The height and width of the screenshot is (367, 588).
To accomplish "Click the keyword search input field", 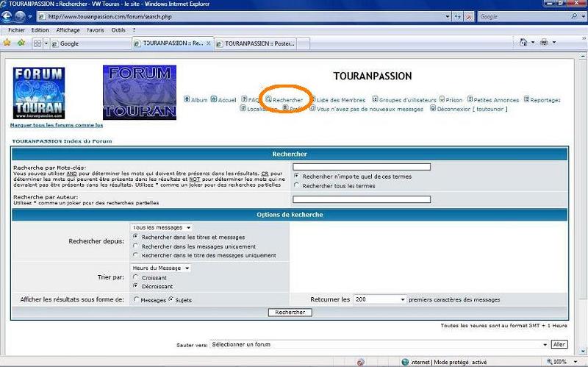I will click(362, 167).
